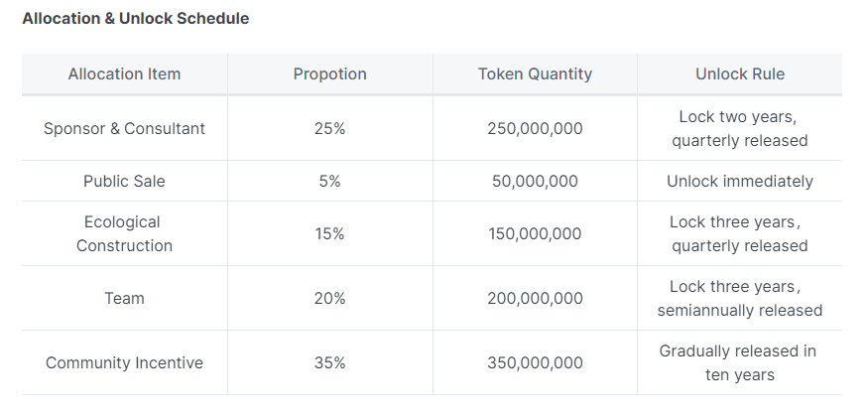Screen dimensions: 868x417
Task: Select the 250,000,000 token quantity cell
Action: tap(535, 129)
